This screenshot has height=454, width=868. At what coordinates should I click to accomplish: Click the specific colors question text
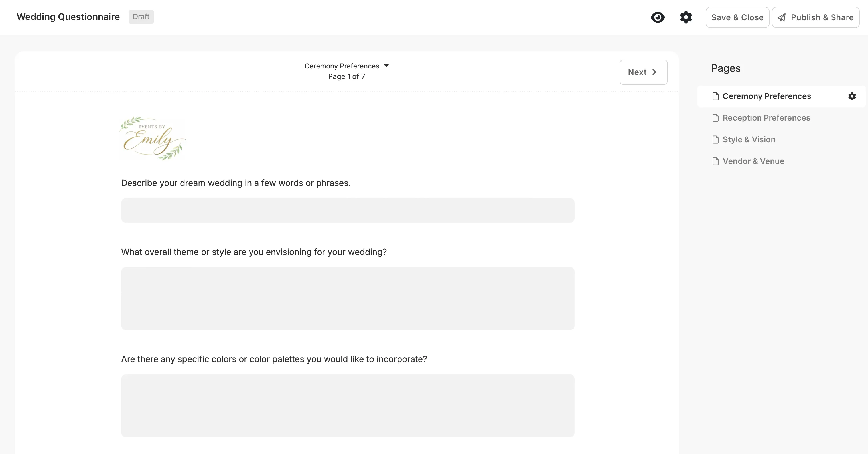[x=274, y=359]
